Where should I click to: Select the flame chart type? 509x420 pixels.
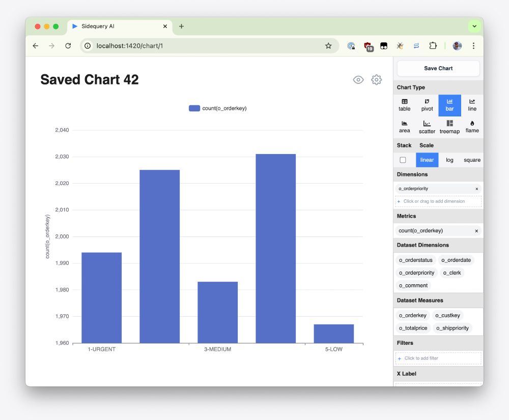click(472, 127)
